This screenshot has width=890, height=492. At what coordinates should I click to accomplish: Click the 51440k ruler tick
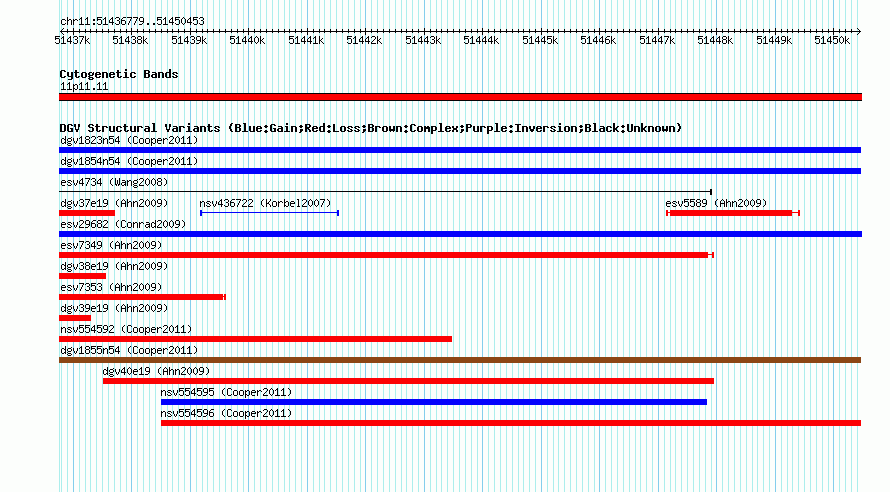(247, 40)
